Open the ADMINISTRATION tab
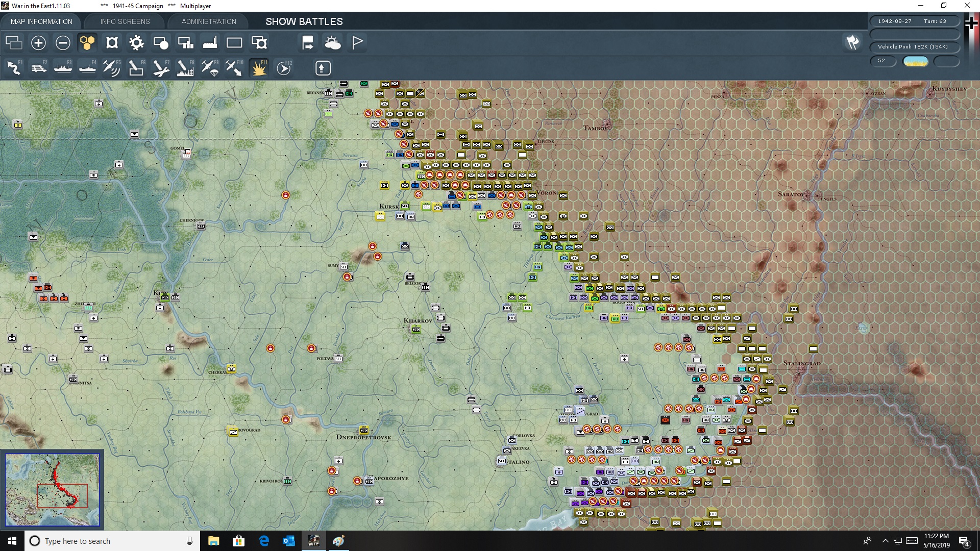This screenshot has height=551, width=980. (x=209, y=21)
